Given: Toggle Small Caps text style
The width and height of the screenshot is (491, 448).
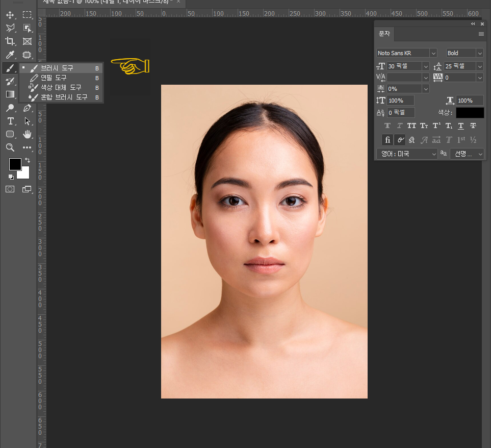Looking at the screenshot, I should click(424, 126).
